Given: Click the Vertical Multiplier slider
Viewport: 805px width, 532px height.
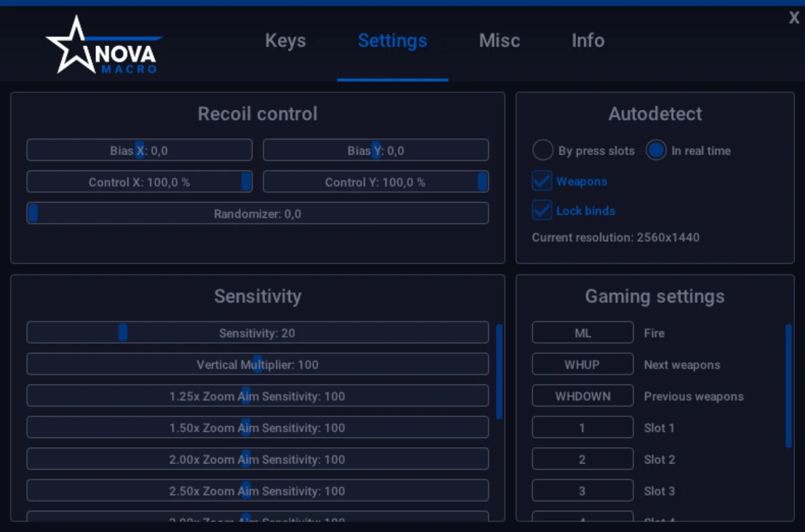Looking at the screenshot, I should [x=257, y=365].
